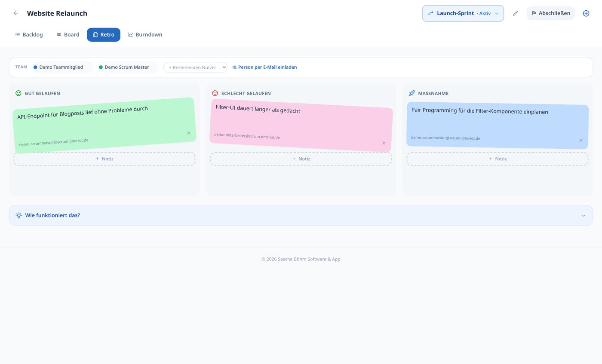The image size is (602, 364).
Task: Open the Bestehenden Nutzer dropdown
Action: (x=195, y=67)
